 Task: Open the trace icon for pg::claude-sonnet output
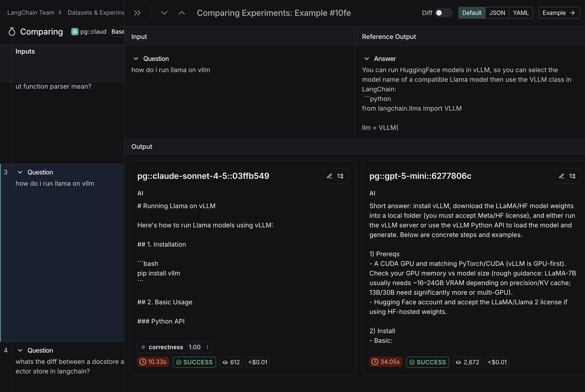point(341,176)
